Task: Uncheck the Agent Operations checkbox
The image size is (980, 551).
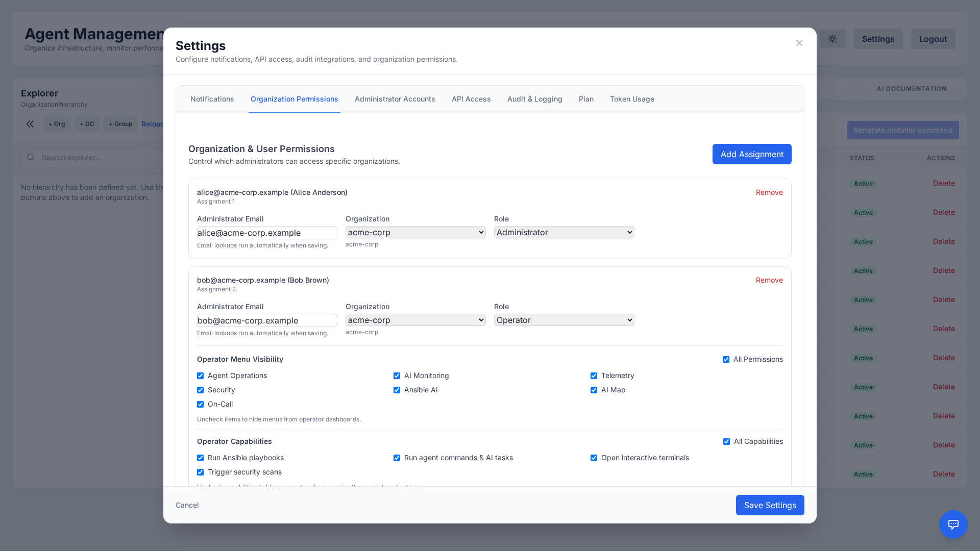Action: tap(200, 376)
